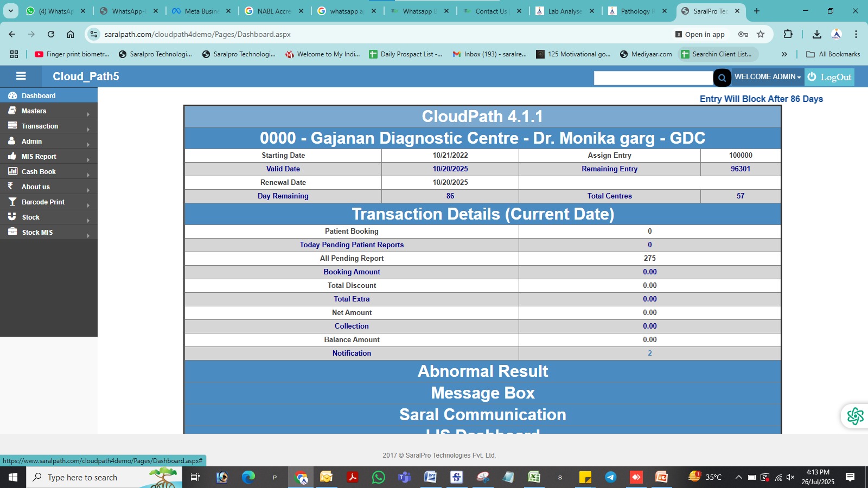Screen dimensions: 868x488
Task: Expand the Cash Book submenu arrow
Action: [x=88, y=175]
